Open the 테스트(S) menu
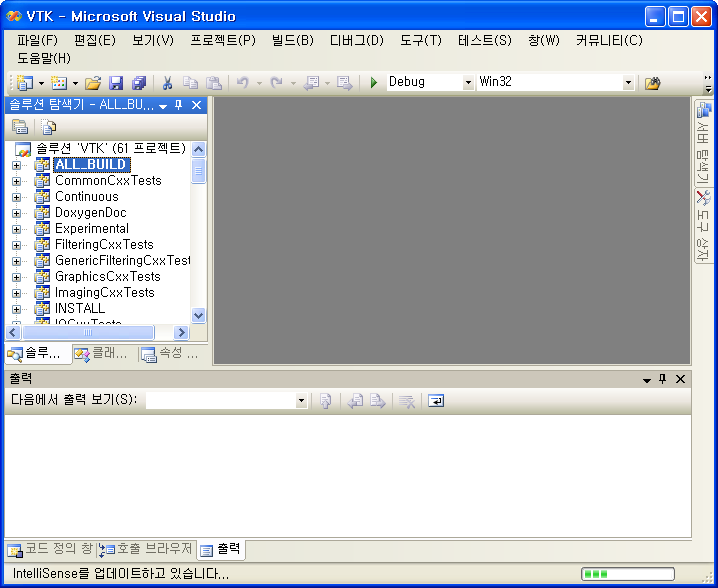Image resolution: width=718 pixels, height=588 pixels. [x=485, y=40]
